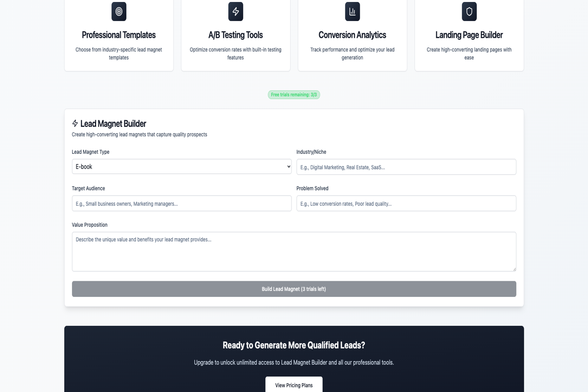Open the Lead Magnet Type dropdown showing E-book

[x=182, y=167]
